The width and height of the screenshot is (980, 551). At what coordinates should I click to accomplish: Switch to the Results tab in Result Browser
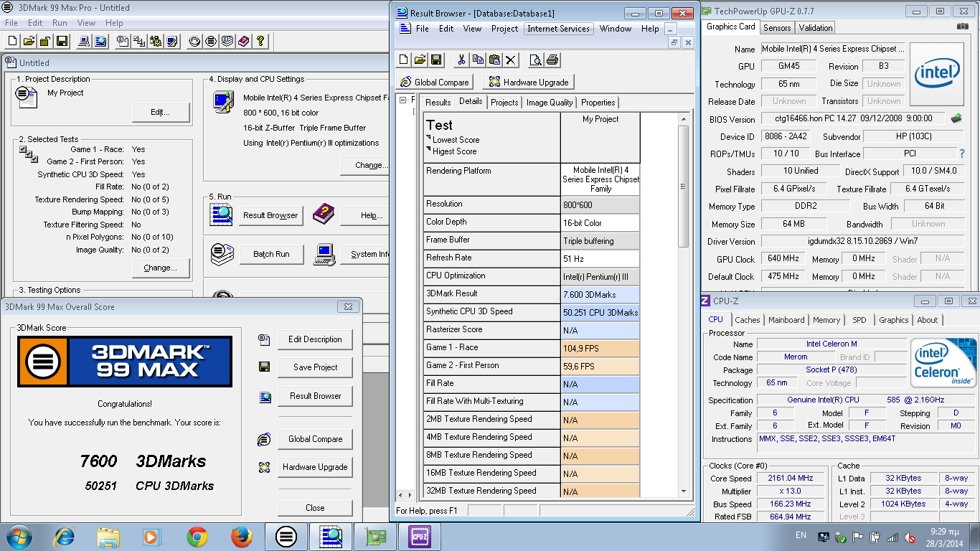coord(438,103)
